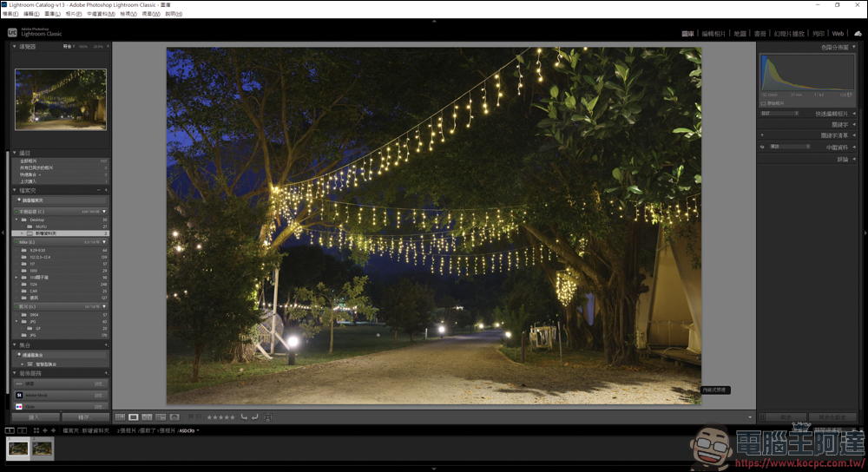Select navigator 100% zoom level

83,47
